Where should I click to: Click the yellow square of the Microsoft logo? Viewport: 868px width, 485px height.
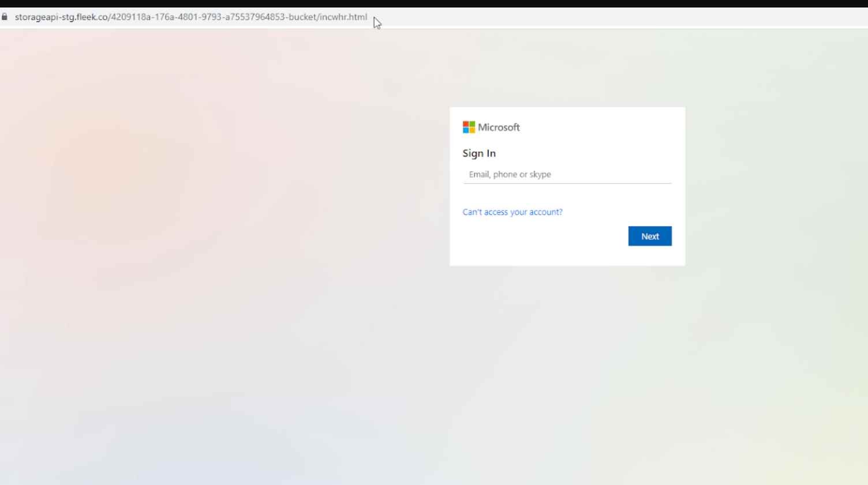[x=472, y=130]
